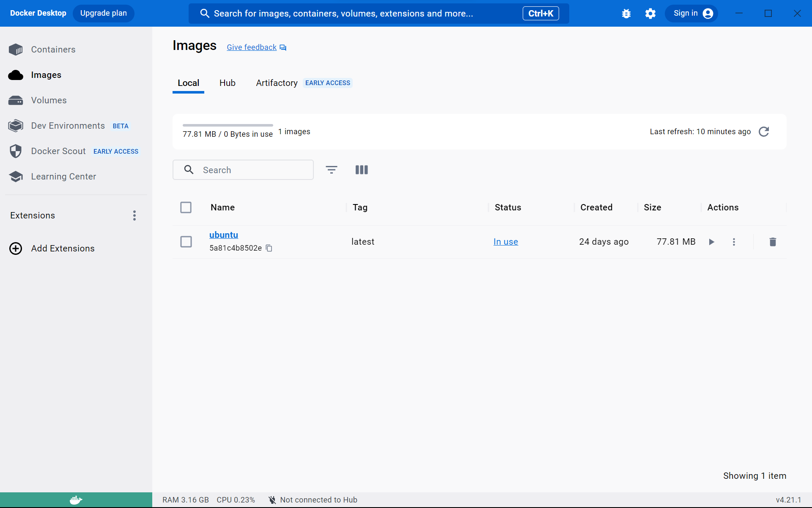Screen dimensions: 812x508
Task: Click the '24 days ago' cell
Action: pos(604,242)
